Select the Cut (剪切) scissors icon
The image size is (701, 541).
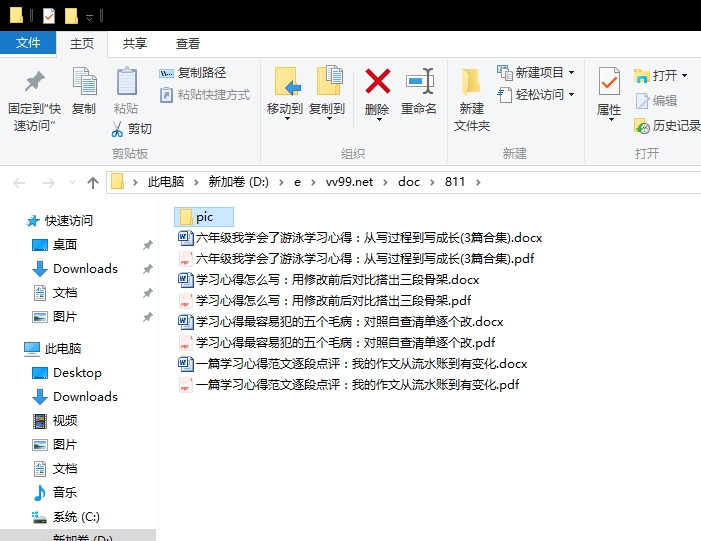point(117,129)
